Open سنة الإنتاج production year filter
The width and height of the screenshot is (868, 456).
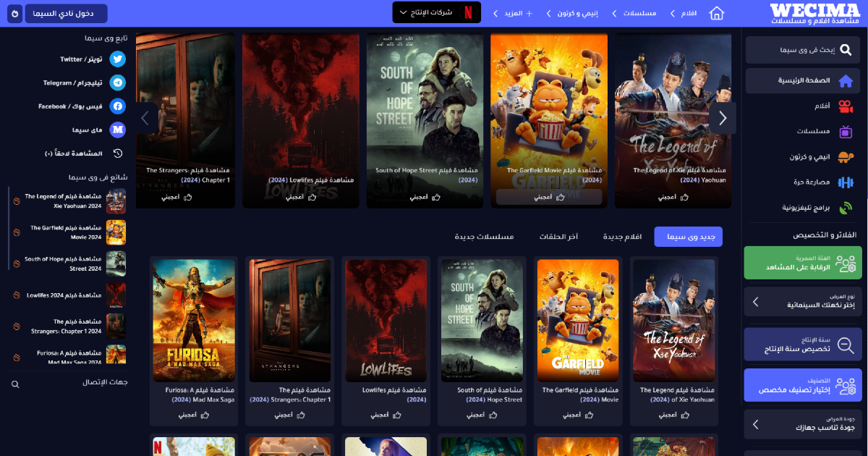pyautogui.click(x=803, y=344)
